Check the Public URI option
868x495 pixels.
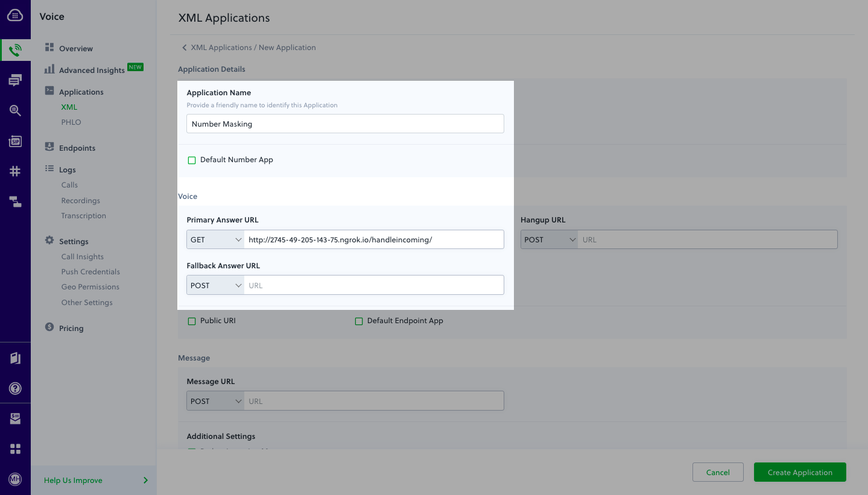pyautogui.click(x=191, y=321)
